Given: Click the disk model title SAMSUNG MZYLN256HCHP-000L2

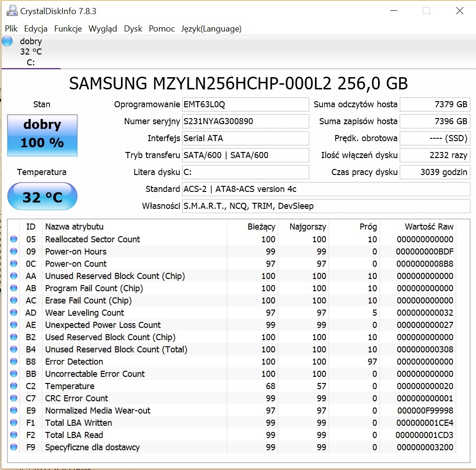Looking at the screenshot, I should point(201,83).
